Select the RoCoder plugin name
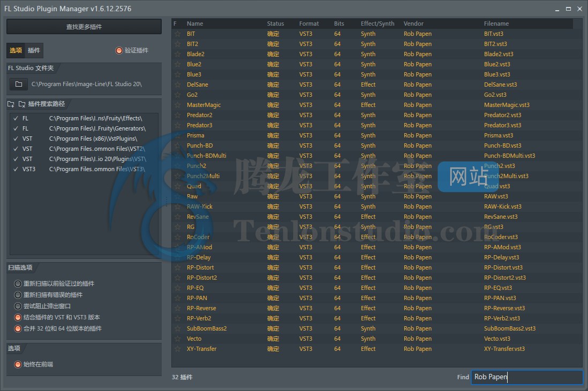Image resolution: width=588 pixels, height=391 pixels. [x=198, y=237]
